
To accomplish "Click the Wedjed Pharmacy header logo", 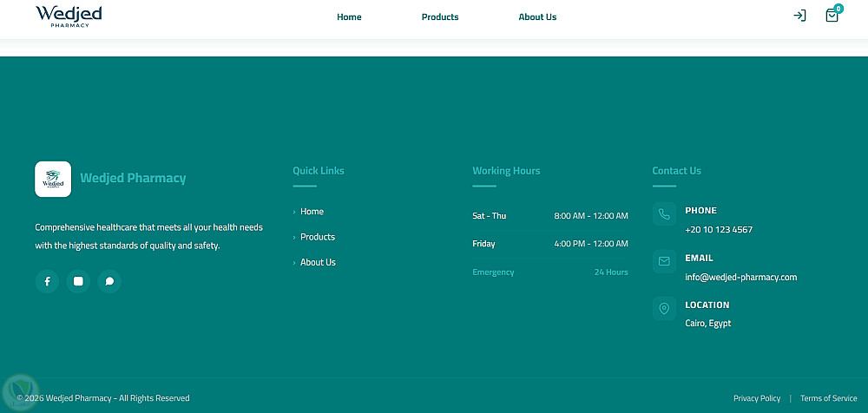I will (x=69, y=16).
